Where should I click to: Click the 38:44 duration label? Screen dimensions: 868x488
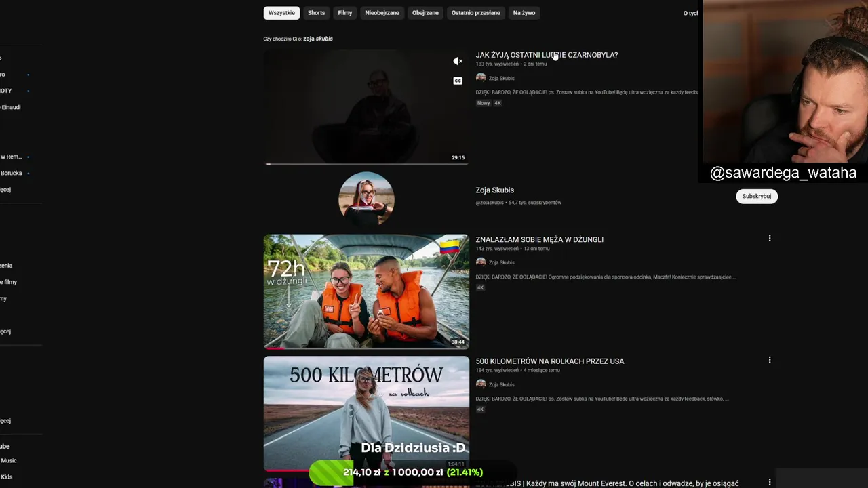click(x=458, y=342)
